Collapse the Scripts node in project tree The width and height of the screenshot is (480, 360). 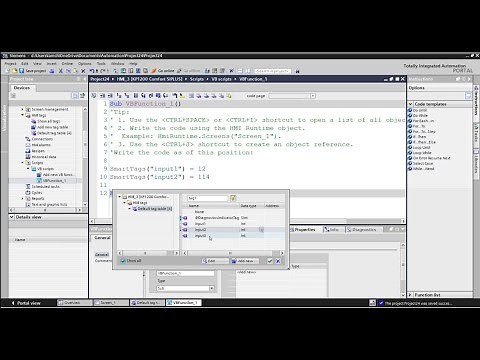[23, 163]
